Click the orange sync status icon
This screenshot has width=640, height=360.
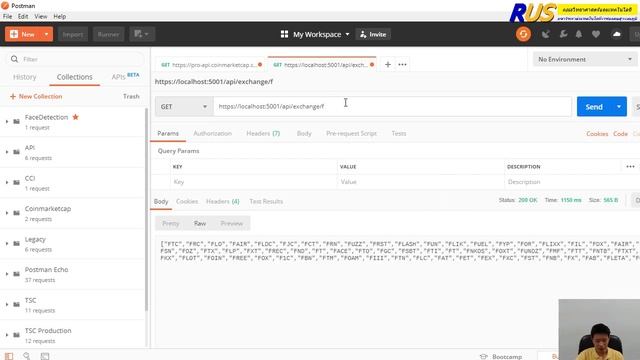[x=523, y=34]
